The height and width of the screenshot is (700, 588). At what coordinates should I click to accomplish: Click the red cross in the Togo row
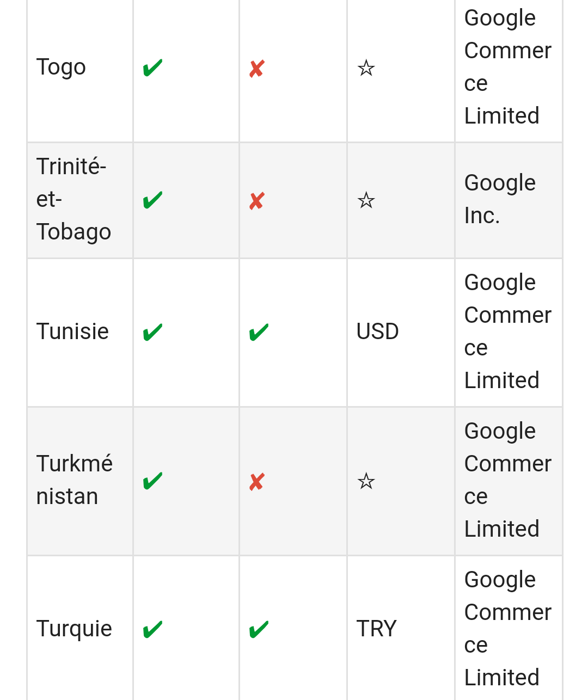(256, 69)
